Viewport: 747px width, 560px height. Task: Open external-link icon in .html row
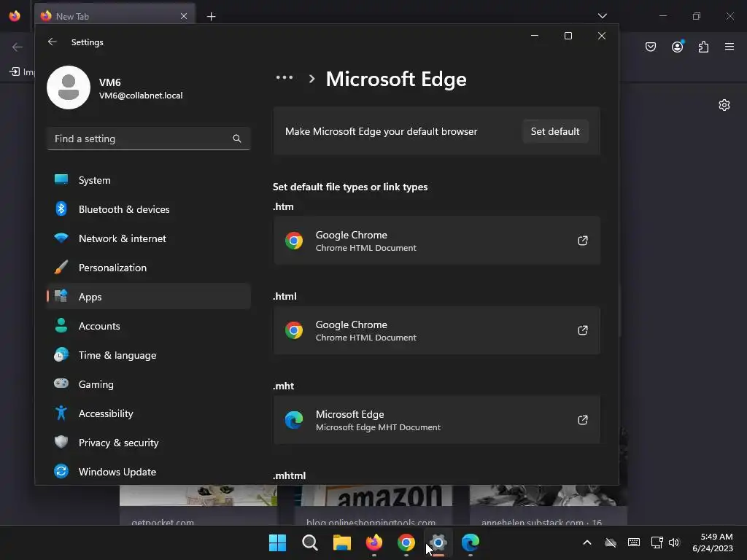(x=582, y=330)
